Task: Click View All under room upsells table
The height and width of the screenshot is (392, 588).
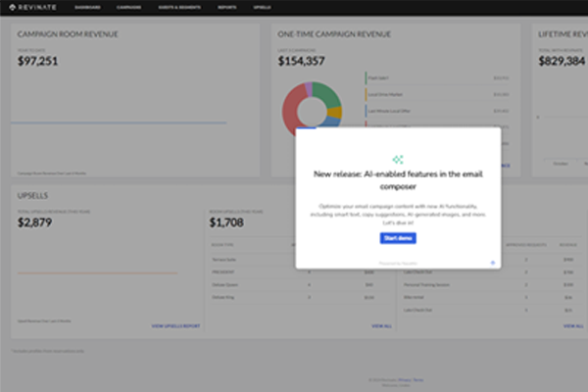Action: 381,324
